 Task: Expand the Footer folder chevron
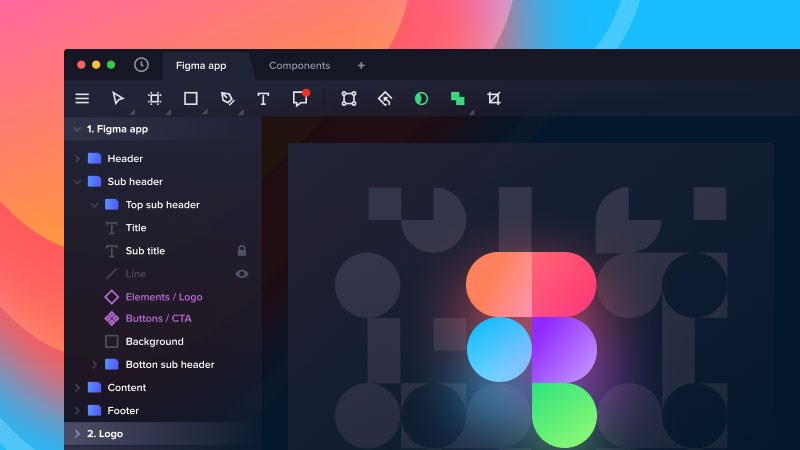pyautogui.click(x=77, y=411)
